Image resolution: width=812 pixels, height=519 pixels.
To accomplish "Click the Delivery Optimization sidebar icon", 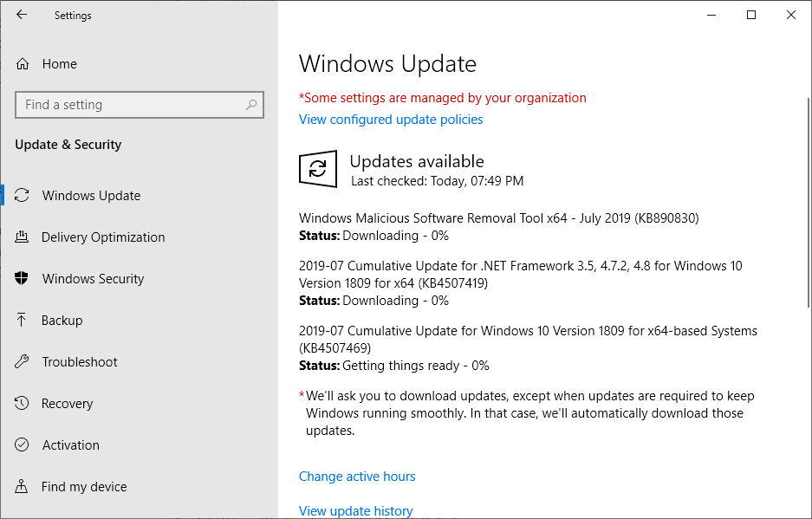I will tap(22, 237).
